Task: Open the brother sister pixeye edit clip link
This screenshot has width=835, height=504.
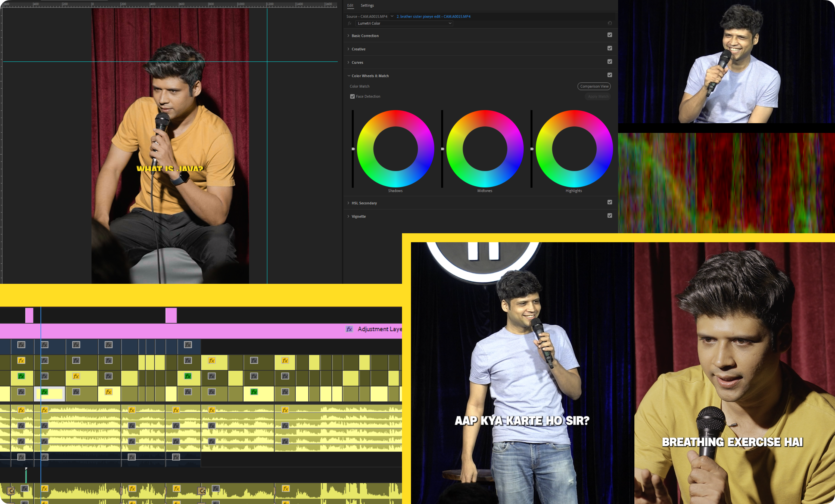Action: tap(434, 16)
